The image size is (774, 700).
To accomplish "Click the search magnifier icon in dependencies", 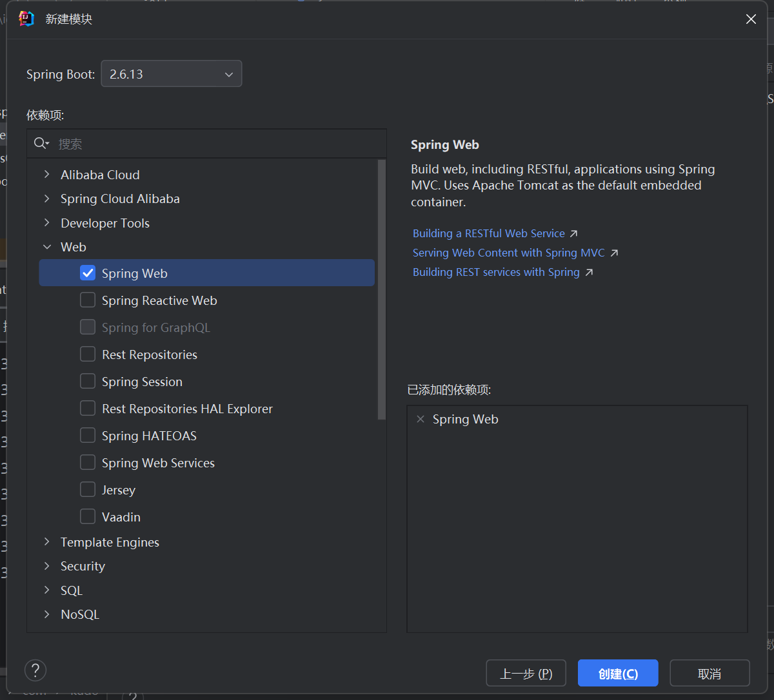I will pos(41,143).
